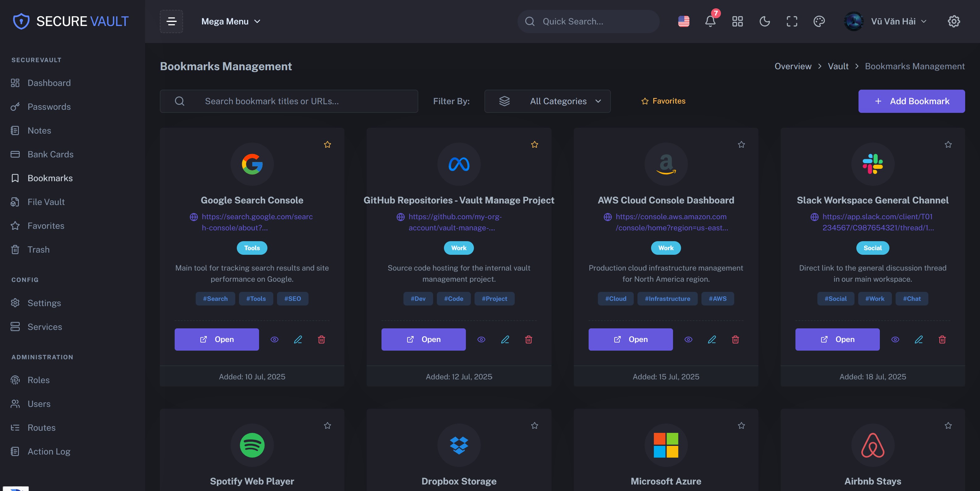Click the Overview breadcrumb link
This screenshot has height=491, width=980.
[x=793, y=66]
